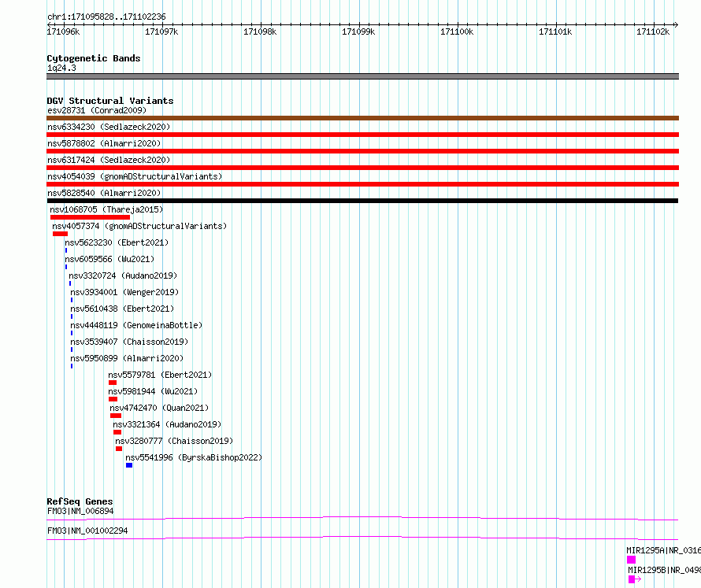701x588 pixels.
Task: Open nsv6334230 (Sedlazeck2020) variant label
Action: (109, 127)
